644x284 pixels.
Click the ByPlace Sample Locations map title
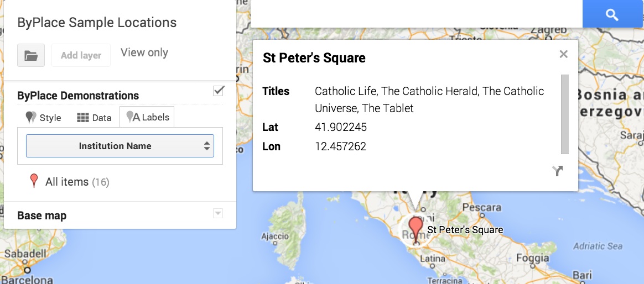97,23
